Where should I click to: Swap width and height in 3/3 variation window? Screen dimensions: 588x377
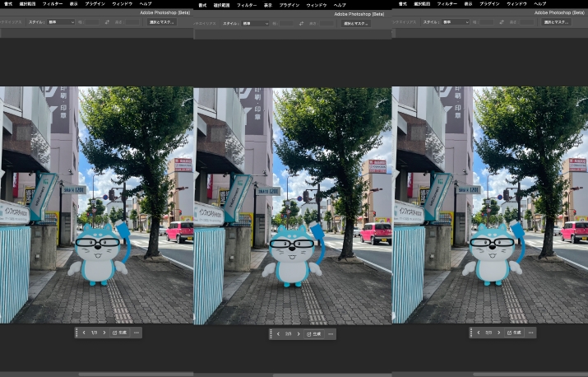502,22
